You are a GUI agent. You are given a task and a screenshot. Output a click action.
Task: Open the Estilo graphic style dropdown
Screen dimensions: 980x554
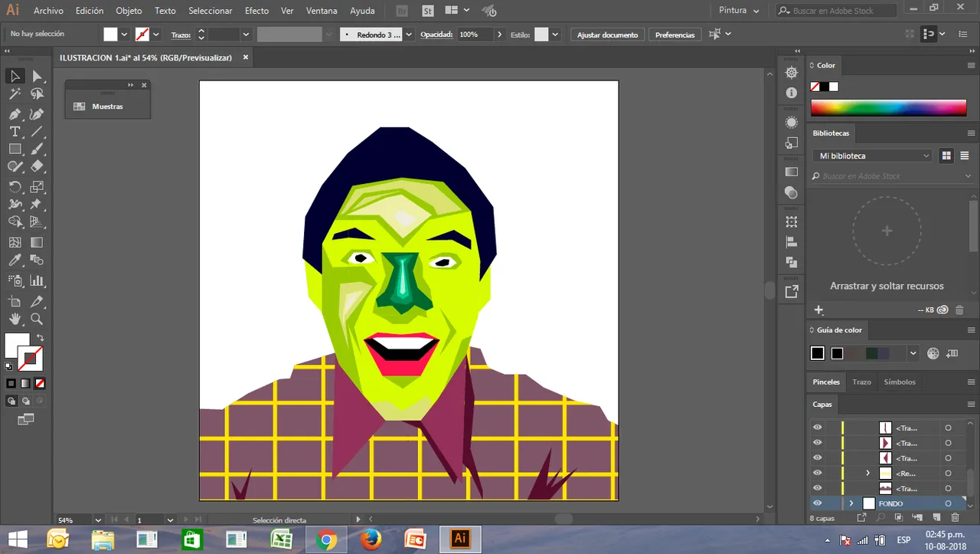[555, 34]
